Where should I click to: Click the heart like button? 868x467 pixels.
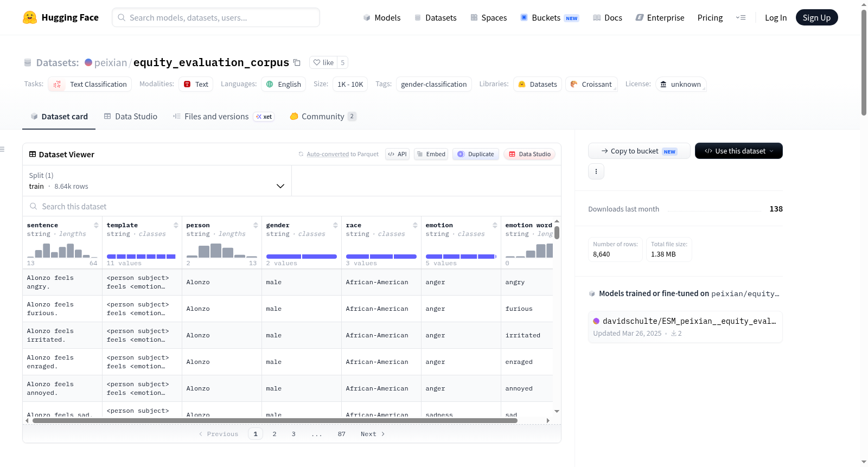coord(323,62)
